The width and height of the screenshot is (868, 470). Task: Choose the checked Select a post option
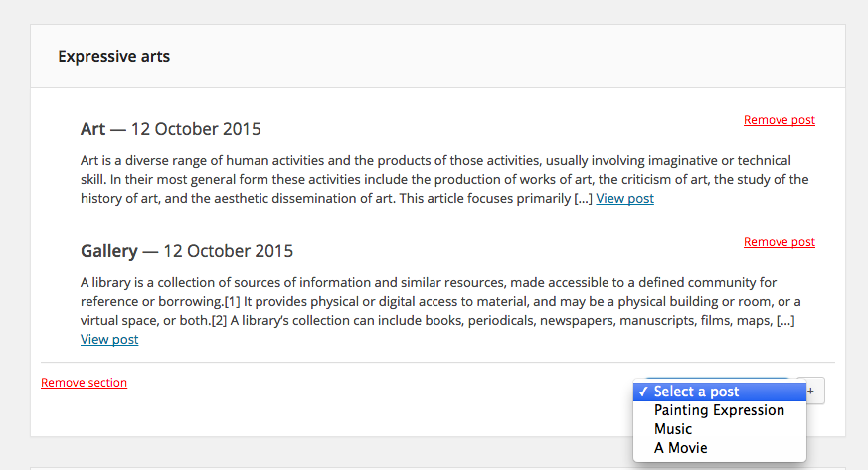coord(720,392)
